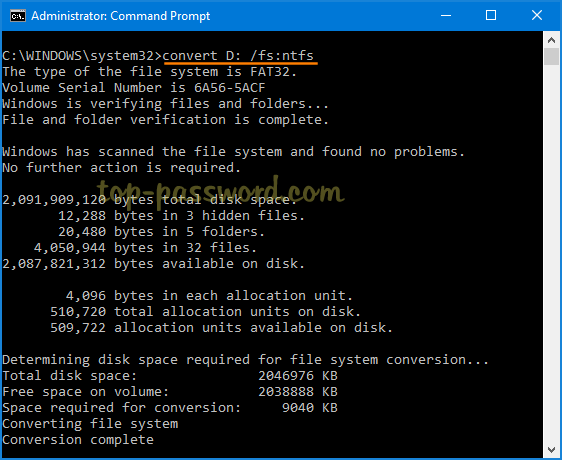The width and height of the screenshot is (562, 460).
Task: Click the FAT32 file system type line
Action: (149, 72)
